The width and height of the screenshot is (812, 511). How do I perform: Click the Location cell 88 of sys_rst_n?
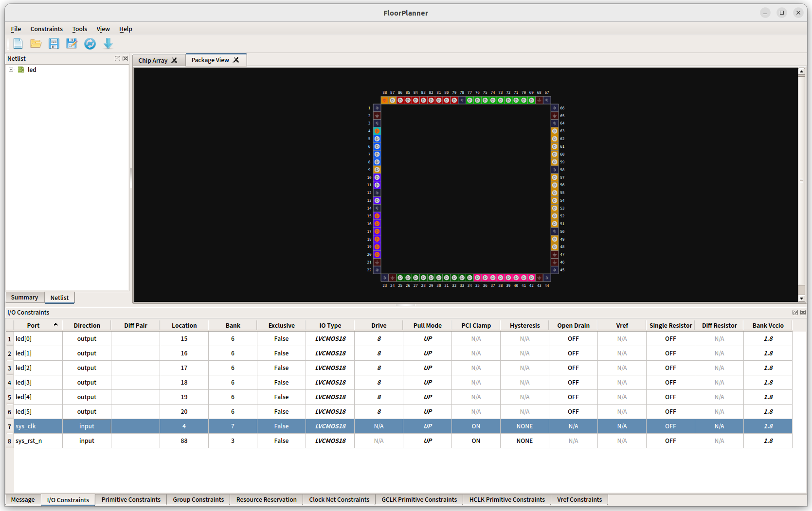tap(184, 441)
